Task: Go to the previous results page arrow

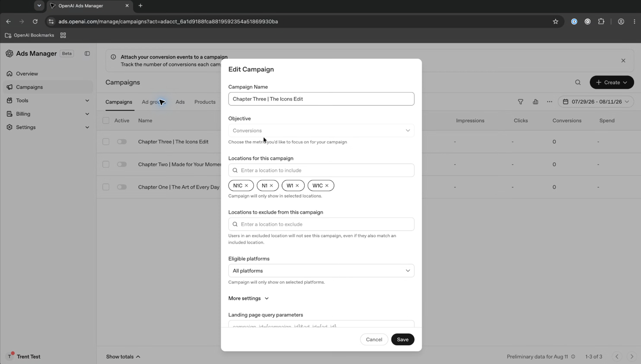Action: point(617,357)
